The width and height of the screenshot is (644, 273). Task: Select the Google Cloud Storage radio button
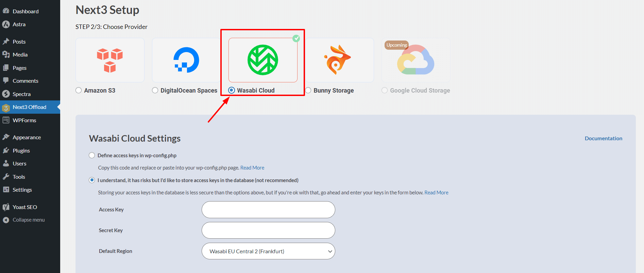[385, 90]
